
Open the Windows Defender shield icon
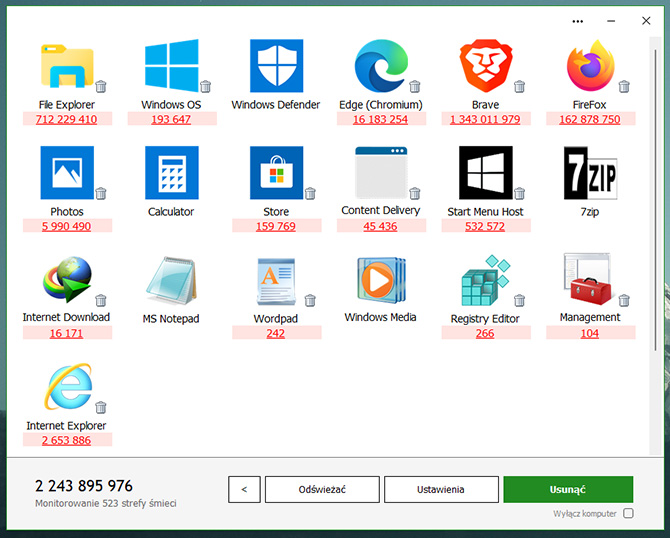[276, 66]
